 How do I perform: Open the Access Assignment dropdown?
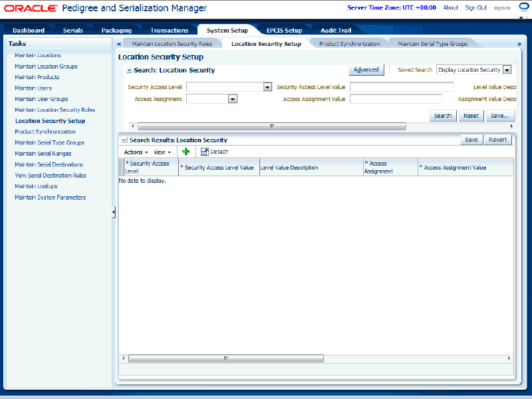233,99
